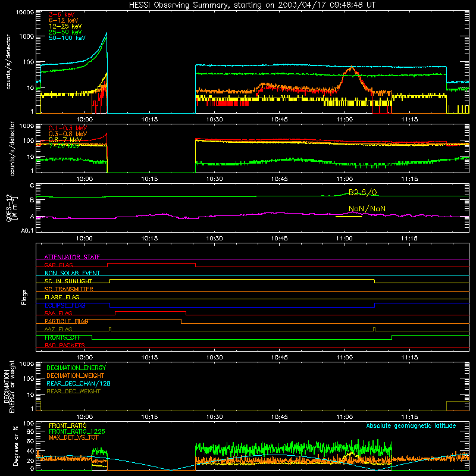Screen dimensions: 476x476
Task: Click the HESSI Observing Summary title text
Action: pyautogui.click(x=252, y=5)
